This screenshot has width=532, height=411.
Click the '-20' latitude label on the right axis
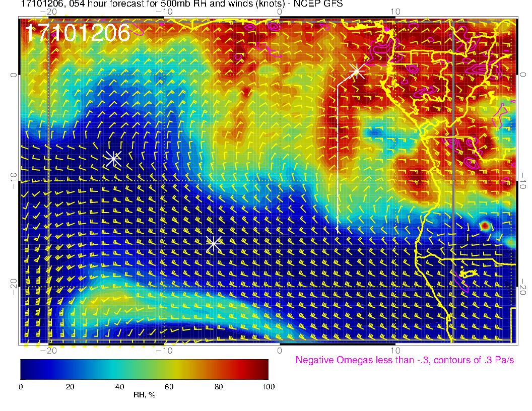(523, 287)
